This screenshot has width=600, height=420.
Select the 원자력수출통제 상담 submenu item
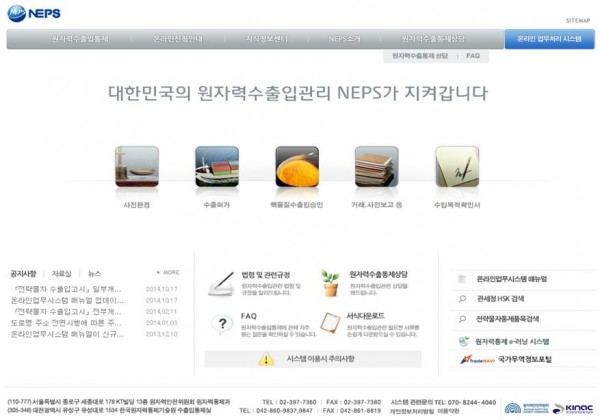point(420,56)
